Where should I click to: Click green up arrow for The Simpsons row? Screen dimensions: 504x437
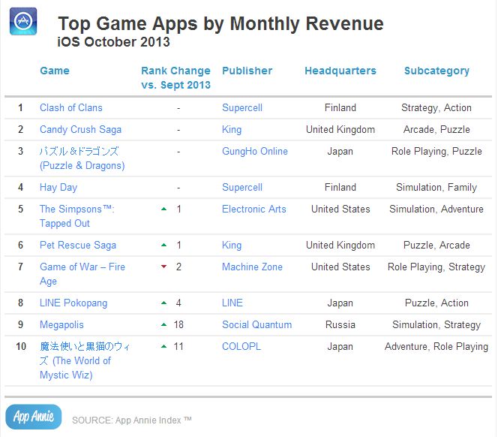[164, 209]
